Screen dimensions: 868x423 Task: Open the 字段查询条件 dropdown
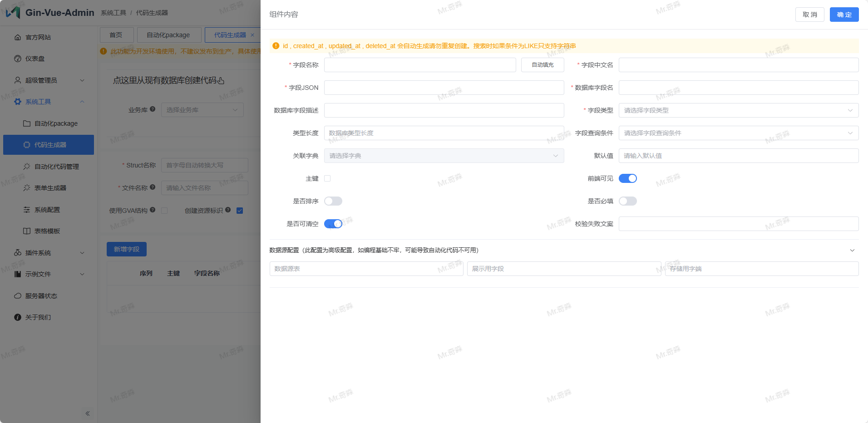(738, 133)
